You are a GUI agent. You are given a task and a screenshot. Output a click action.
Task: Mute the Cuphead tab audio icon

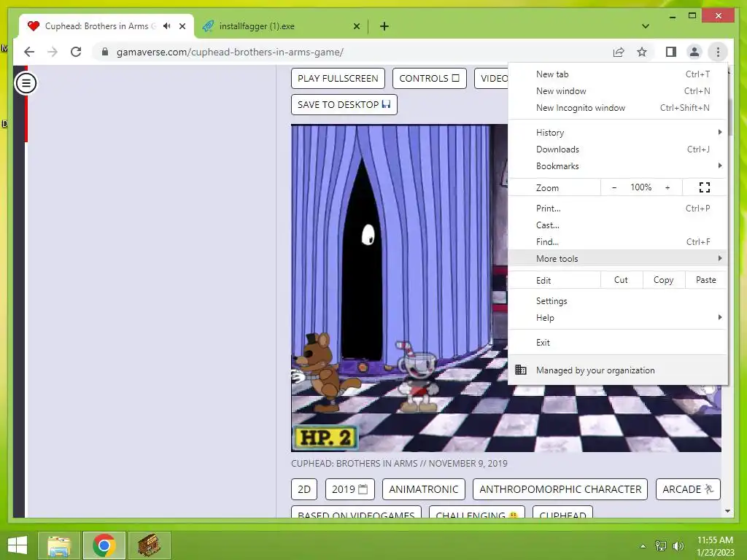click(167, 26)
